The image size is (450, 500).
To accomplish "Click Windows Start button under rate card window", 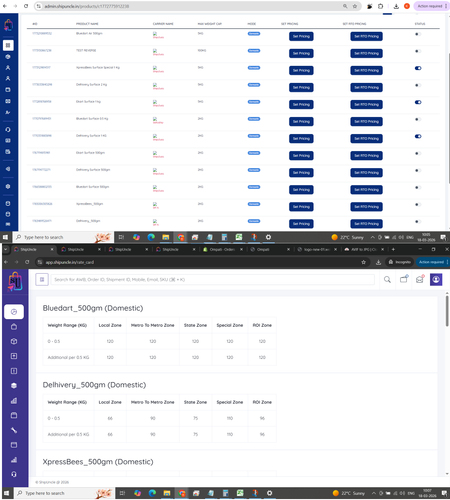I will pyautogui.click(x=5, y=493).
